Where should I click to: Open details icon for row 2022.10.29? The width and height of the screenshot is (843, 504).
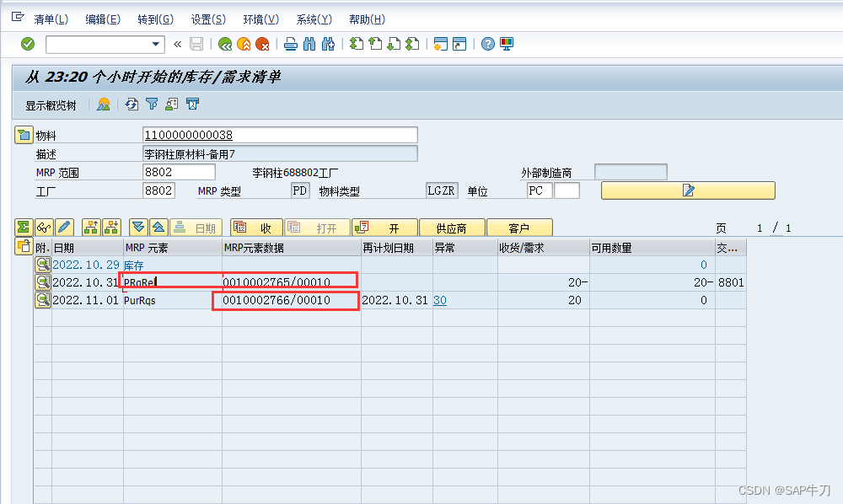point(43,265)
